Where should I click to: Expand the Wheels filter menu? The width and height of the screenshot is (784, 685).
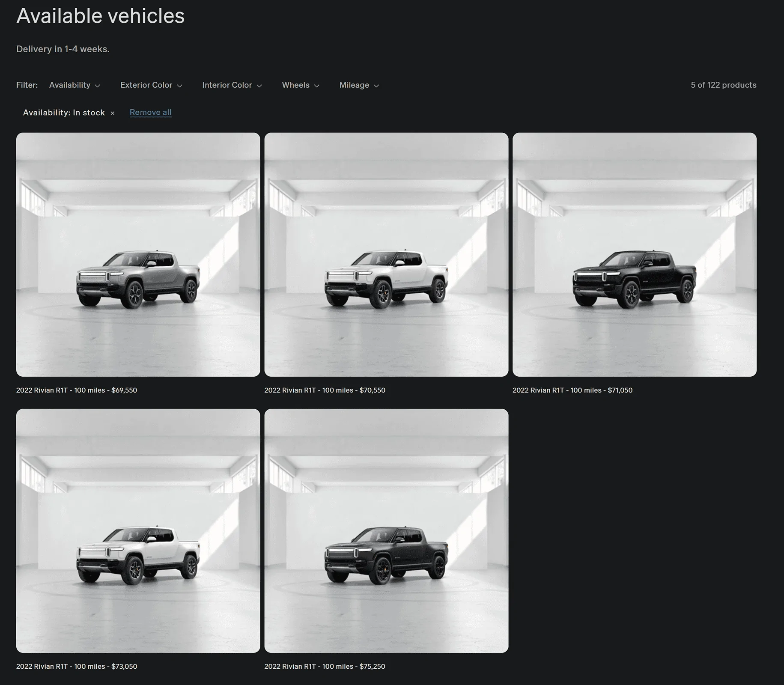tap(301, 85)
